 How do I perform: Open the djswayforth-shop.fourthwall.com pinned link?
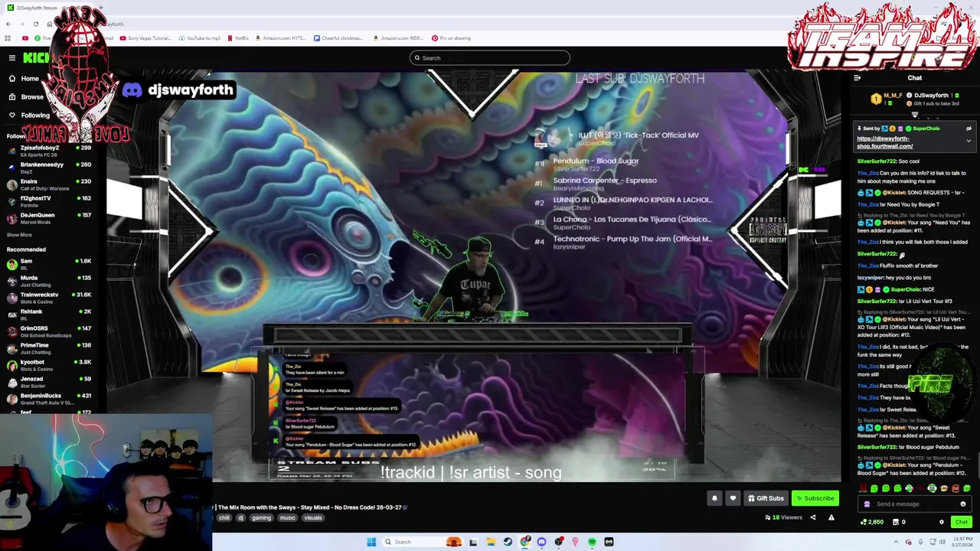click(x=884, y=142)
